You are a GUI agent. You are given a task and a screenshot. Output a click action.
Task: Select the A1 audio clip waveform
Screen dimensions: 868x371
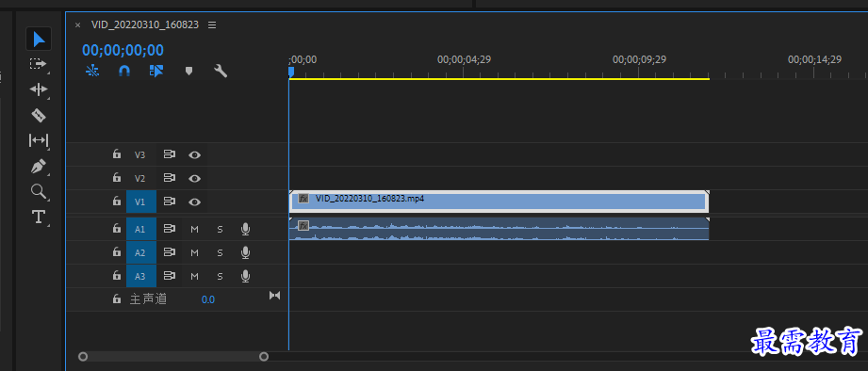[499, 229]
